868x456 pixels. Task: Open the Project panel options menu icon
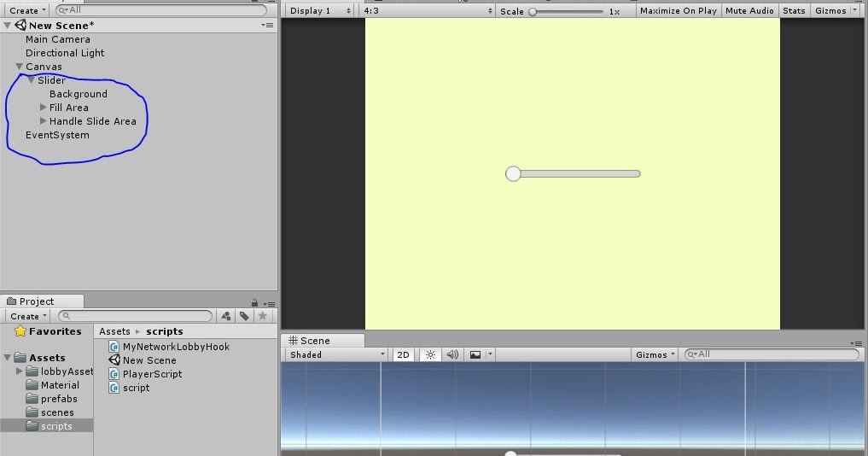(x=269, y=304)
